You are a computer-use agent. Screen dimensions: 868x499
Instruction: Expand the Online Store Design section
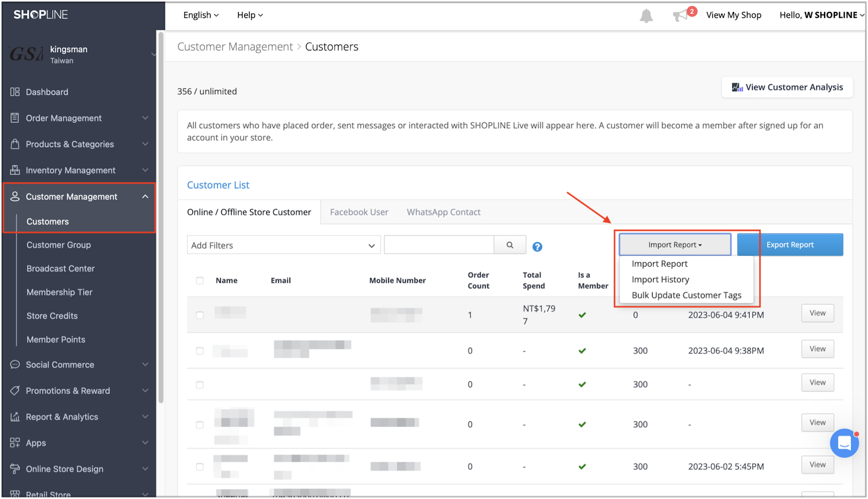[x=145, y=469]
